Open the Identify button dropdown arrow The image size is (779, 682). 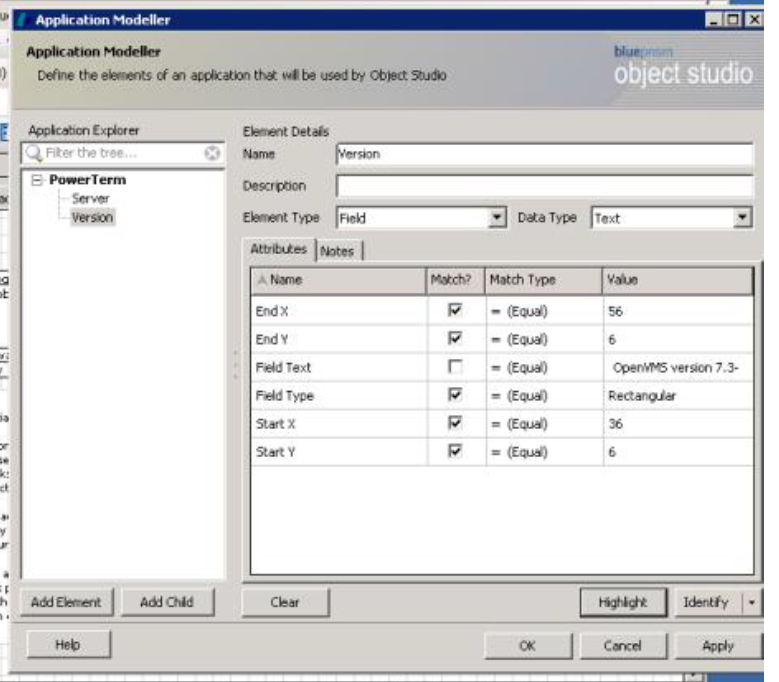[752, 603]
